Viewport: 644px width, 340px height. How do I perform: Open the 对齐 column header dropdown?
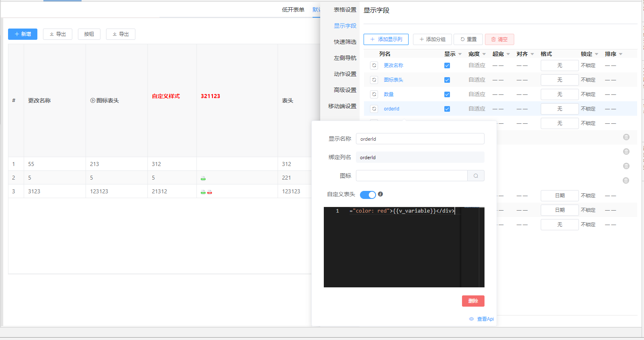[x=532, y=54]
